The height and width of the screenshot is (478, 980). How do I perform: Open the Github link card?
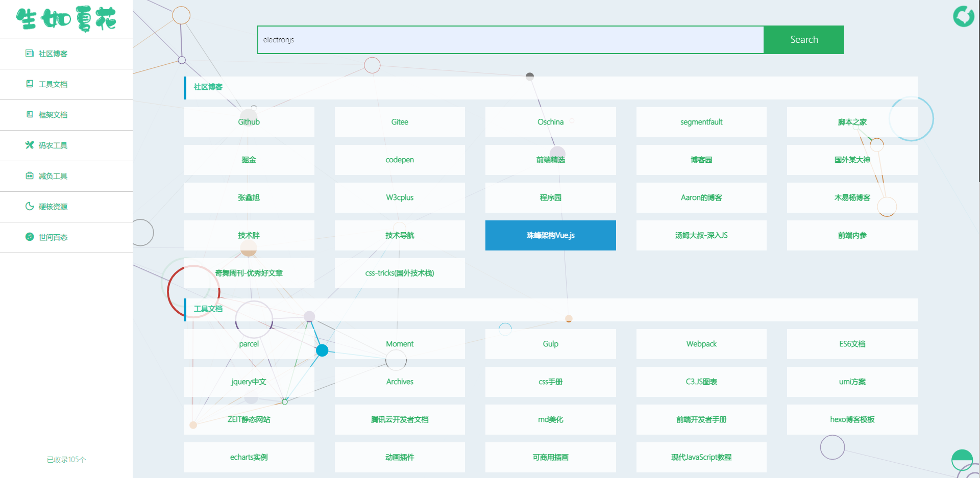point(249,122)
